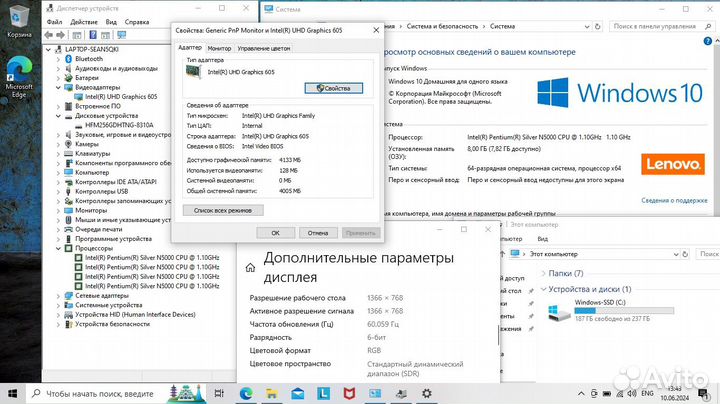Image resolution: width=720 pixels, height=404 pixels.
Task: Click Система и безопасность breadcrumb
Action: (442, 27)
